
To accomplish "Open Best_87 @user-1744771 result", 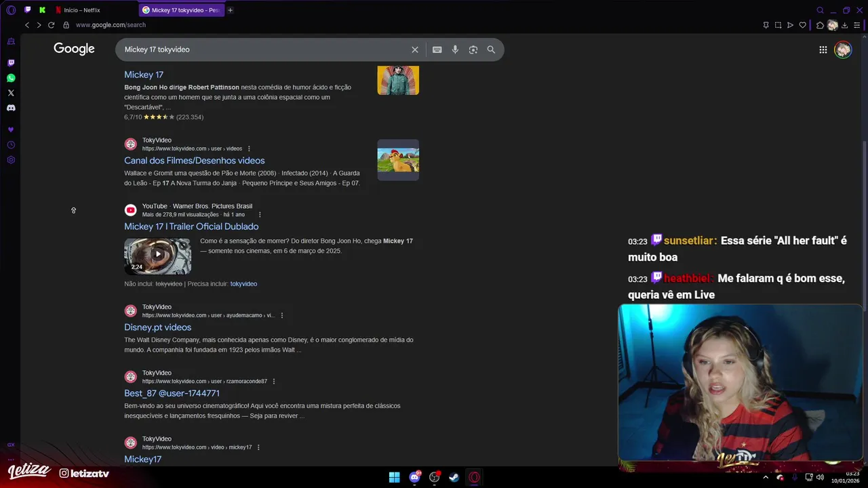I will click(172, 393).
